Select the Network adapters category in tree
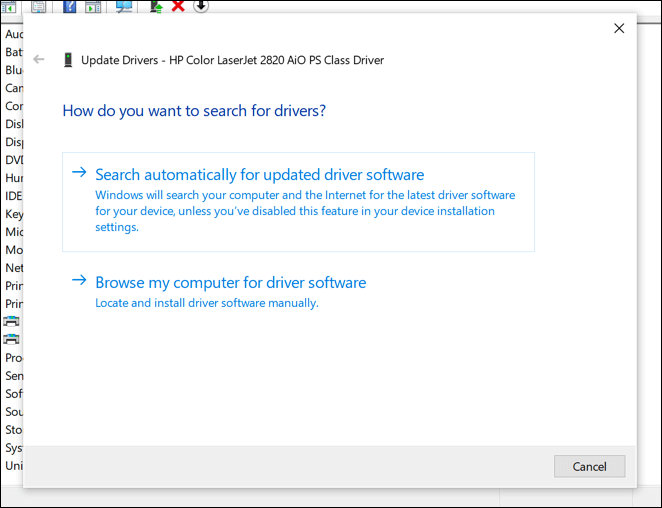The width and height of the screenshot is (662, 508). click(13, 268)
